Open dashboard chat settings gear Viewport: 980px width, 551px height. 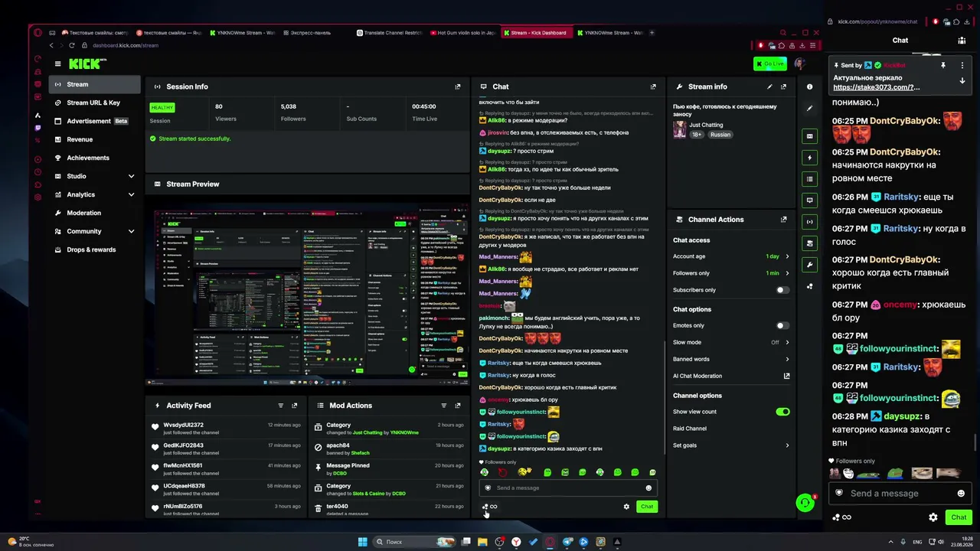[626, 507]
